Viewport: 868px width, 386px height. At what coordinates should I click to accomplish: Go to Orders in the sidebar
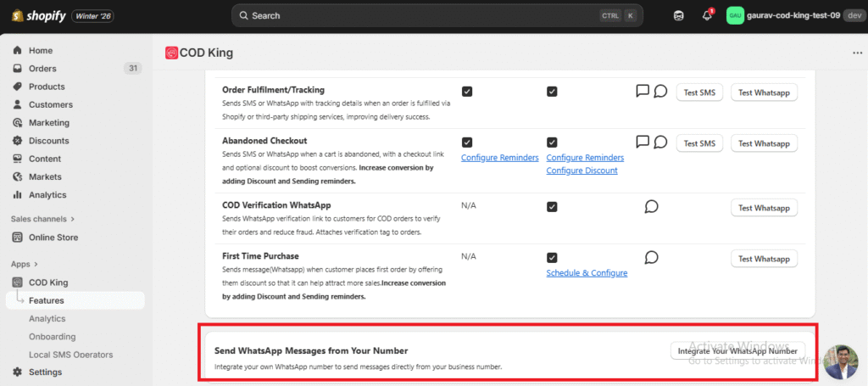[42, 69]
